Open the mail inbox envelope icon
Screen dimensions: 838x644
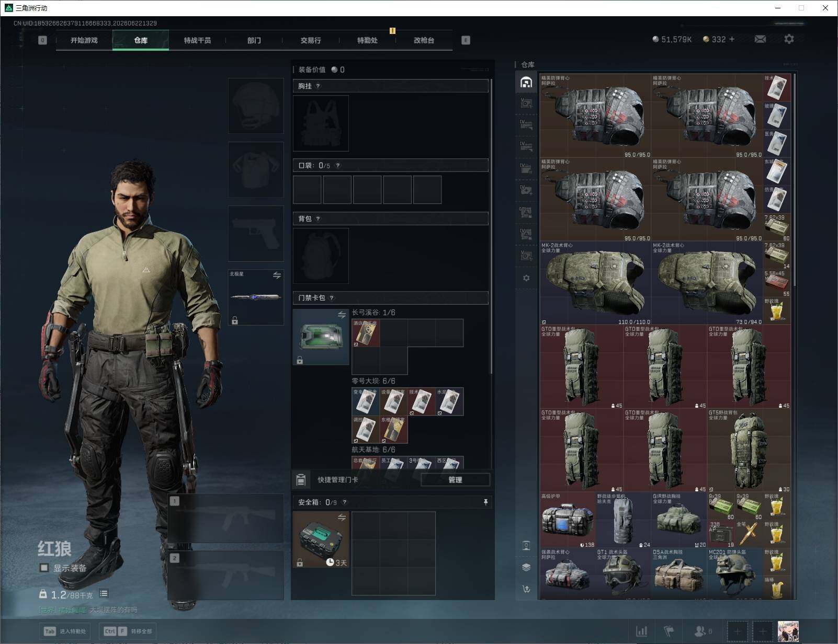coord(760,39)
